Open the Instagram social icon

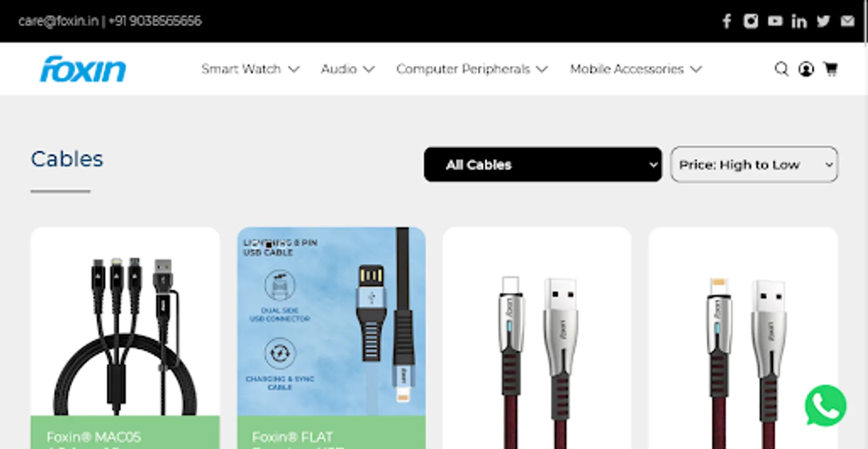[x=751, y=21]
